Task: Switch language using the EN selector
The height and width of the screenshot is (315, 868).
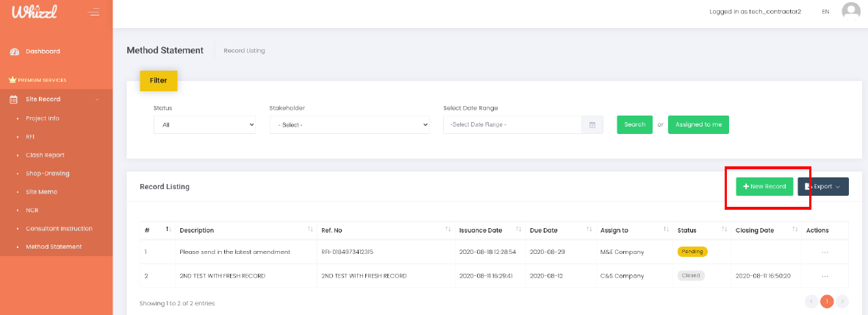Action: [825, 12]
